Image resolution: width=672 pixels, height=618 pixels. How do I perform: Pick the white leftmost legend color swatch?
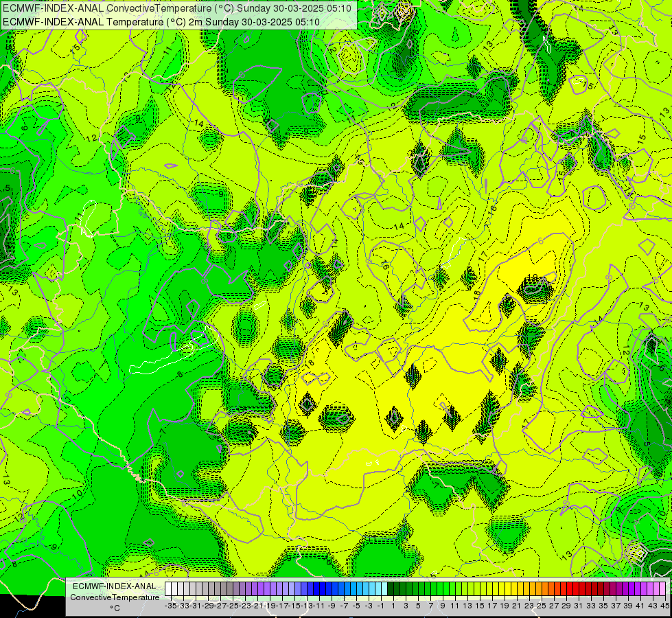coord(168,589)
